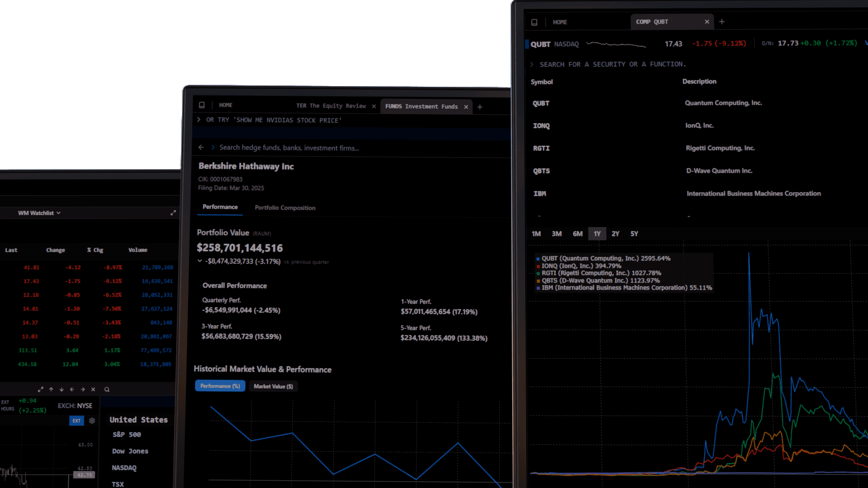Open the TER The Equity Review tab

[x=331, y=106]
